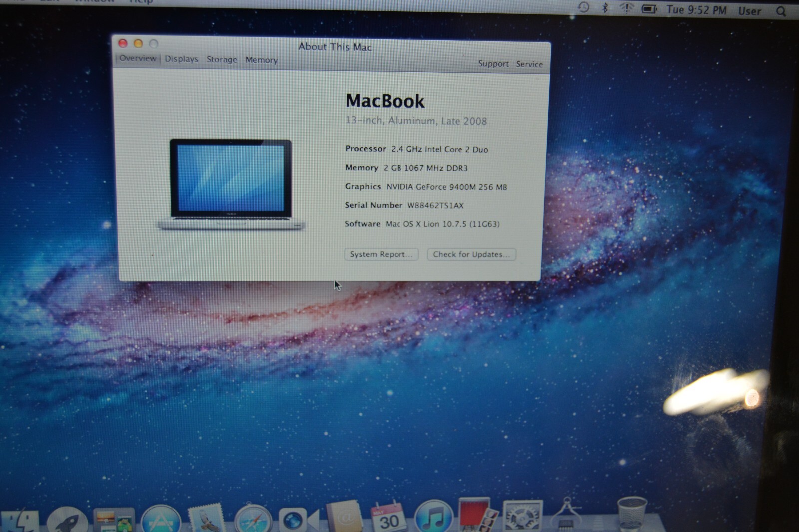Open the Service link
799x532 pixels.
(x=529, y=64)
